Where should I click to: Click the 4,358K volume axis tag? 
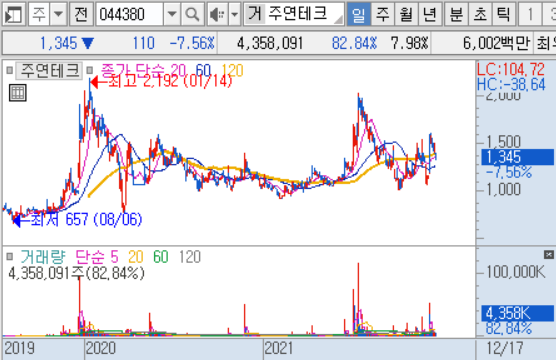517,314
